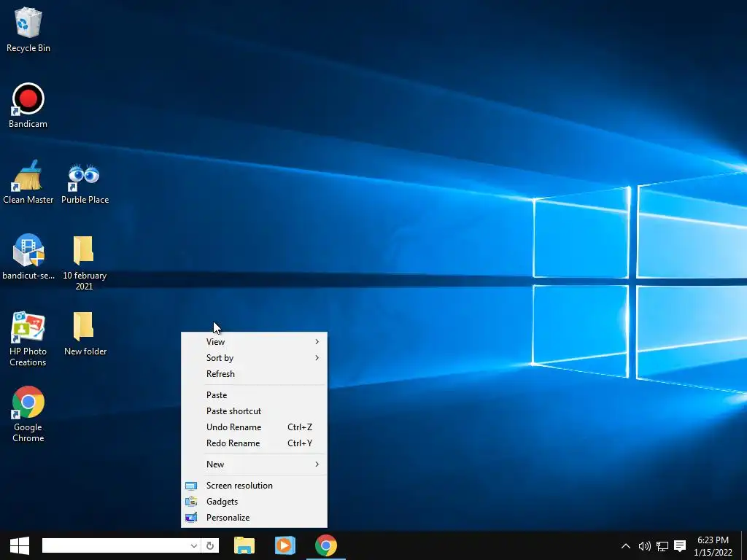Viewport: 747px width, 560px height.
Task: Expand the New submenu
Action: coord(255,464)
